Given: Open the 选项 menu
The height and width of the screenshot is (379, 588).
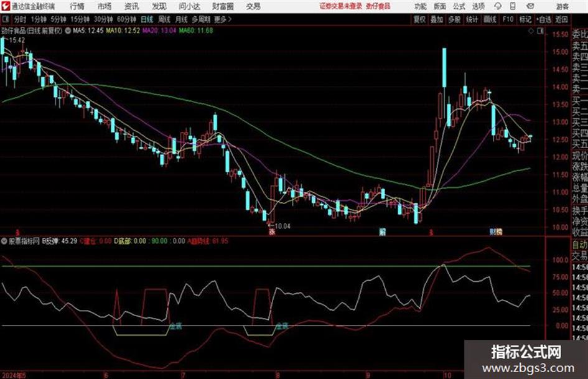Looking at the screenshot, I should (x=478, y=6).
